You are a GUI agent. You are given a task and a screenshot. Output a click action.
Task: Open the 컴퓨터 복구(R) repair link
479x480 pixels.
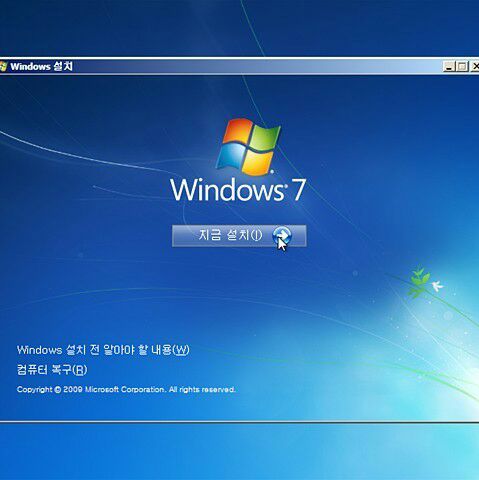pyautogui.click(x=52, y=370)
